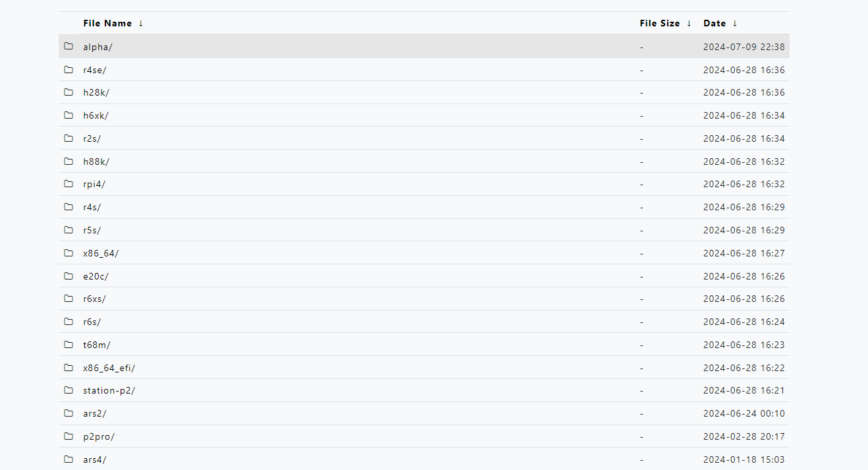Click the File Size column header text

pyautogui.click(x=659, y=23)
